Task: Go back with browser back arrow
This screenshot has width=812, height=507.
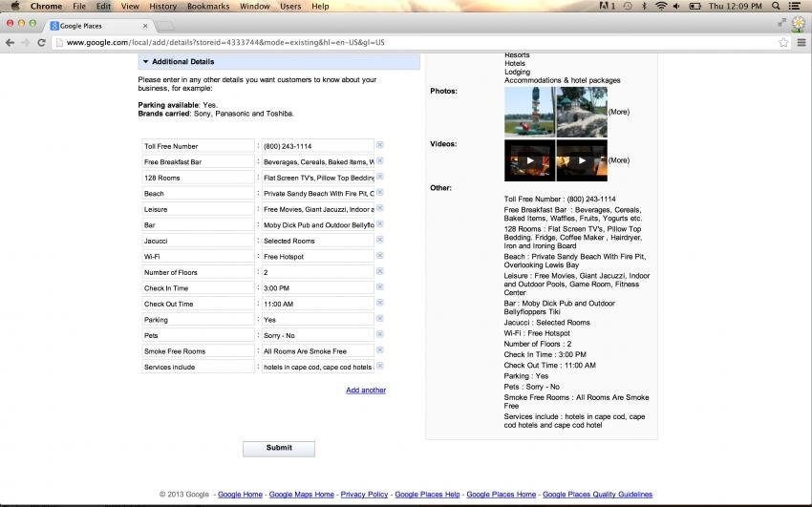Action: coord(10,42)
